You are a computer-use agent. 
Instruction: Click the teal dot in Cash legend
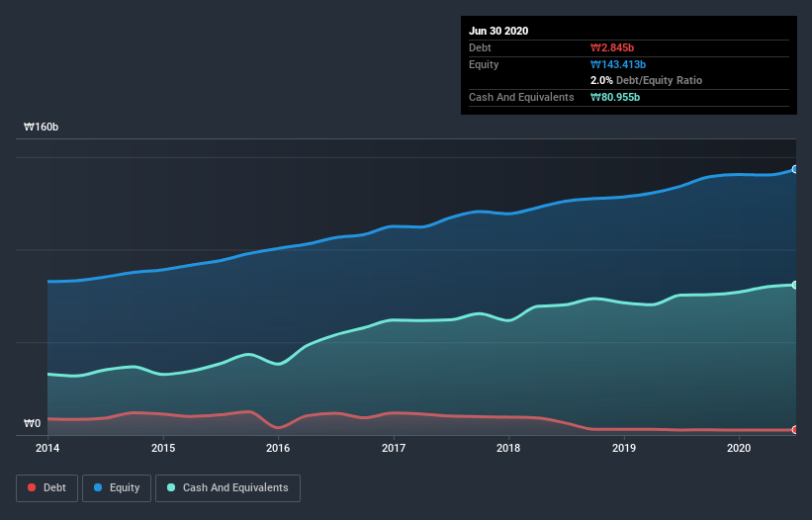(x=171, y=487)
